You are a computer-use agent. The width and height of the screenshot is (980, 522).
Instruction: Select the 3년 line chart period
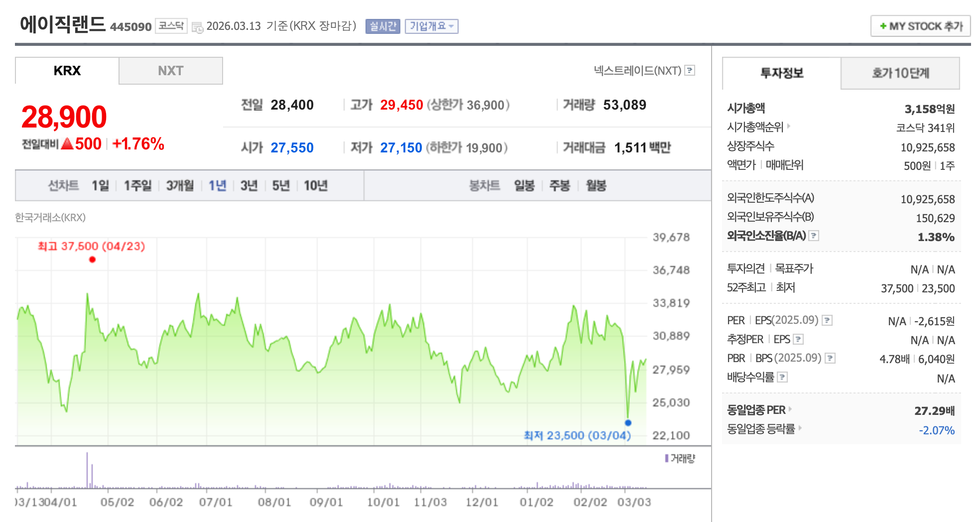pos(249,186)
